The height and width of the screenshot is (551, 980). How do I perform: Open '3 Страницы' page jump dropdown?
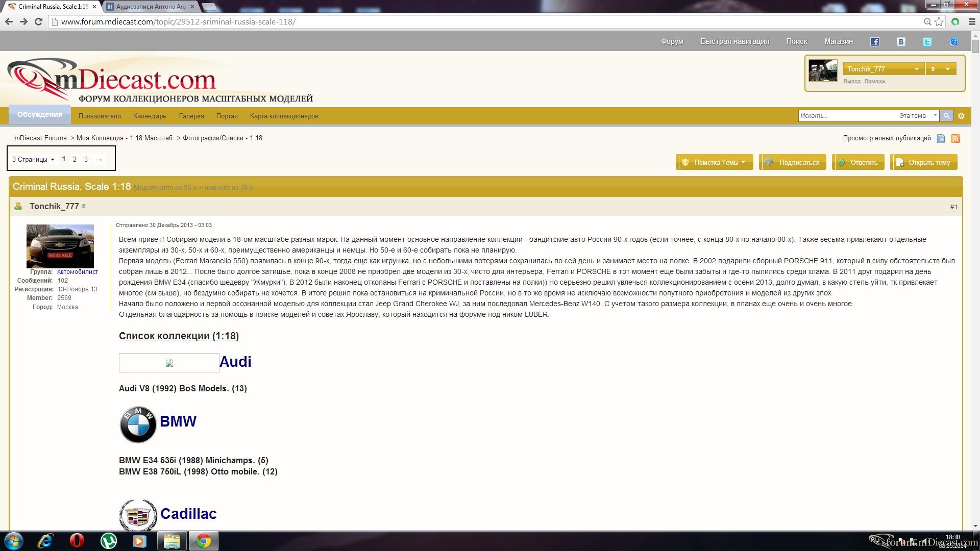coord(33,159)
